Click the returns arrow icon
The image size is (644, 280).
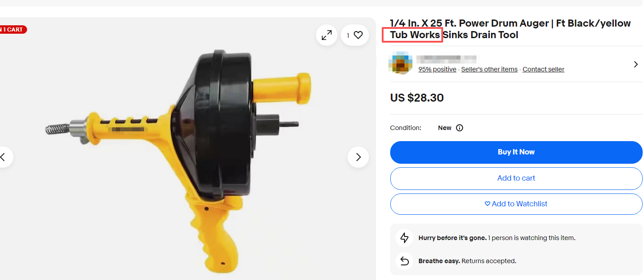404,261
